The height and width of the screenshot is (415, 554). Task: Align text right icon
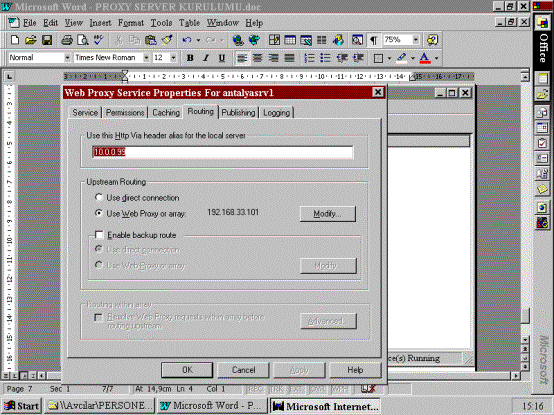click(x=273, y=58)
